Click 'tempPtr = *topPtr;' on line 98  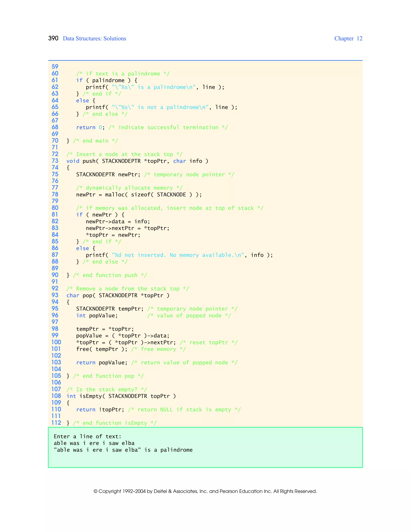(105, 329)
